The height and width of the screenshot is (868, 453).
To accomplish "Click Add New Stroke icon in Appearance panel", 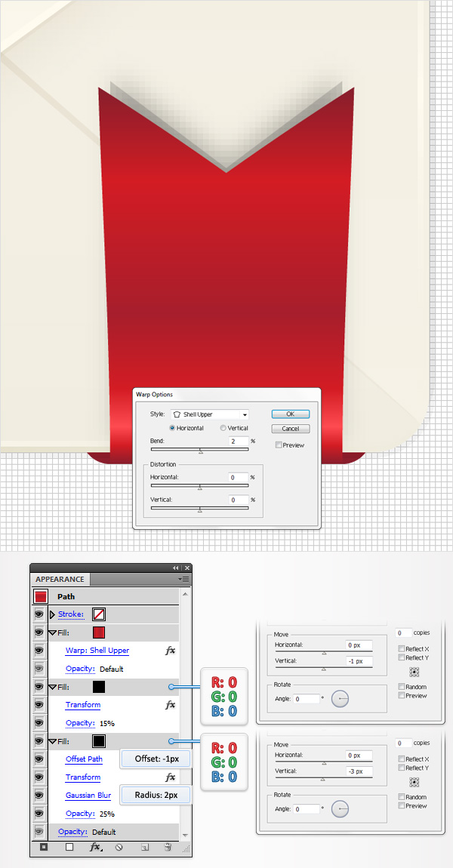I will coord(44,847).
